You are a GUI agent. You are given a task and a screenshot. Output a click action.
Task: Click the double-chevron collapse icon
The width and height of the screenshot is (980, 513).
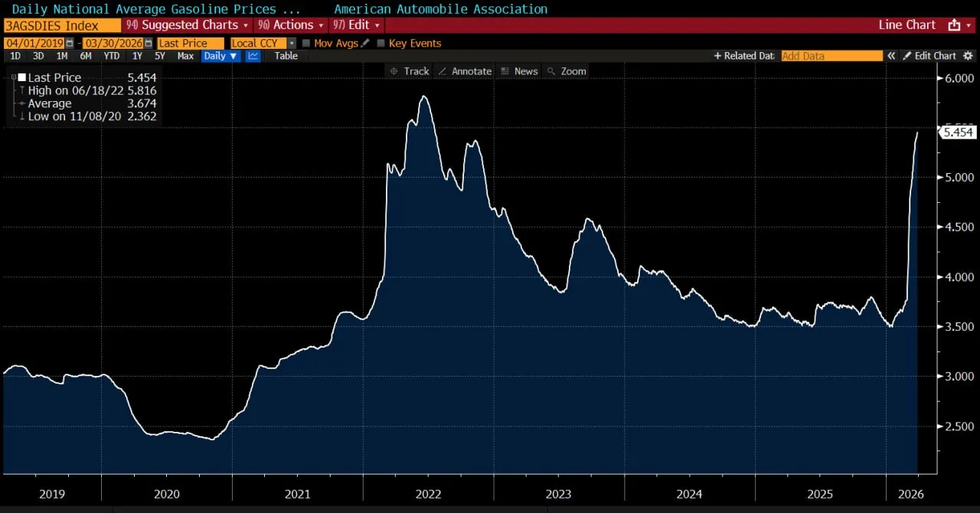pyautogui.click(x=891, y=56)
